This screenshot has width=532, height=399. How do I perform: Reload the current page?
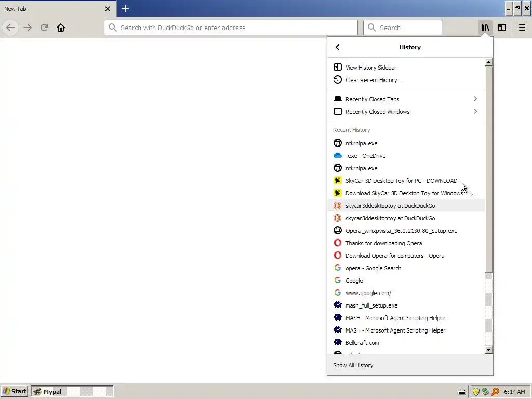pyautogui.click(x=44, y=28)
